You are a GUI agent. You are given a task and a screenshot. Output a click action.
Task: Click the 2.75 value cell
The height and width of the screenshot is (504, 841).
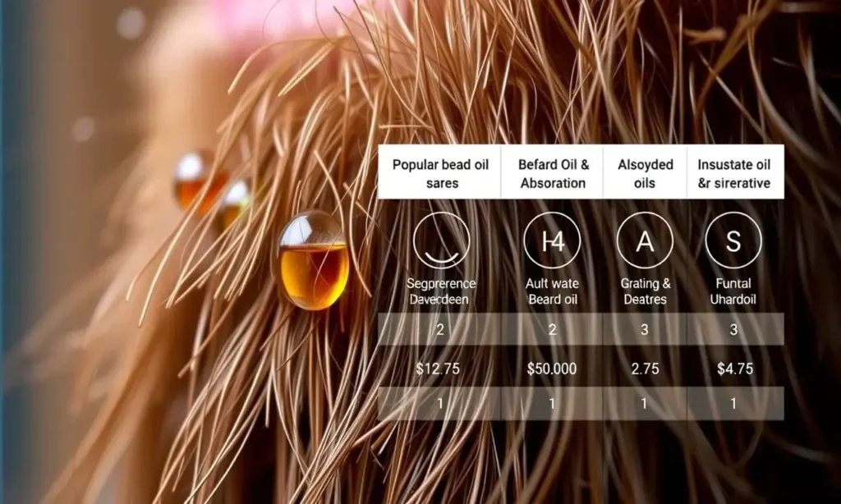coord(645,369)
